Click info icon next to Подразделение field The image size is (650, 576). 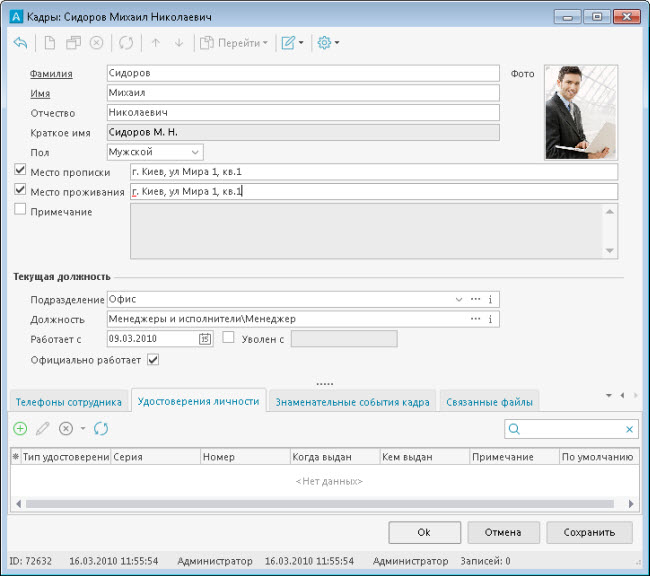tap(490, 299)
